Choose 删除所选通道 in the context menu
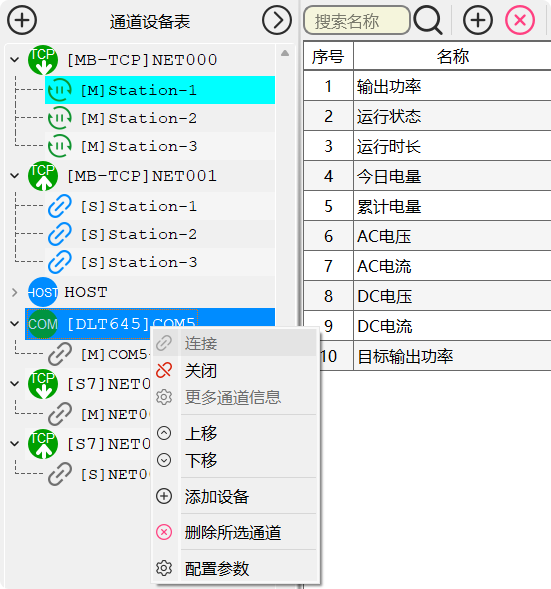This screenshot has height=589, width=551. [x=235, y=532]
